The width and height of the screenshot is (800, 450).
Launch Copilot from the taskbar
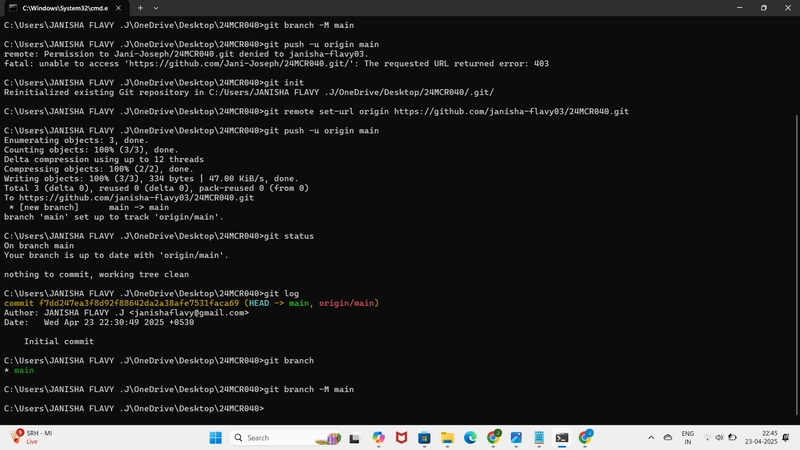[x=378, y=438]
